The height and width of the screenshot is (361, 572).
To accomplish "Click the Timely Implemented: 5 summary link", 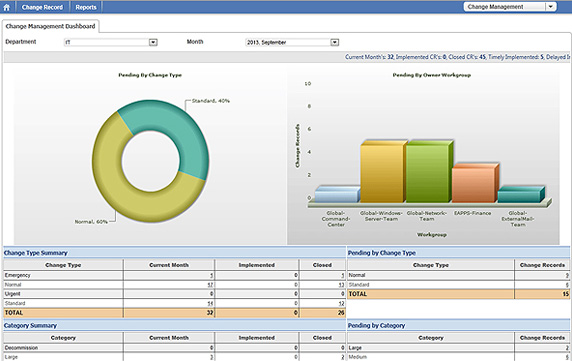I will point(516,57).
